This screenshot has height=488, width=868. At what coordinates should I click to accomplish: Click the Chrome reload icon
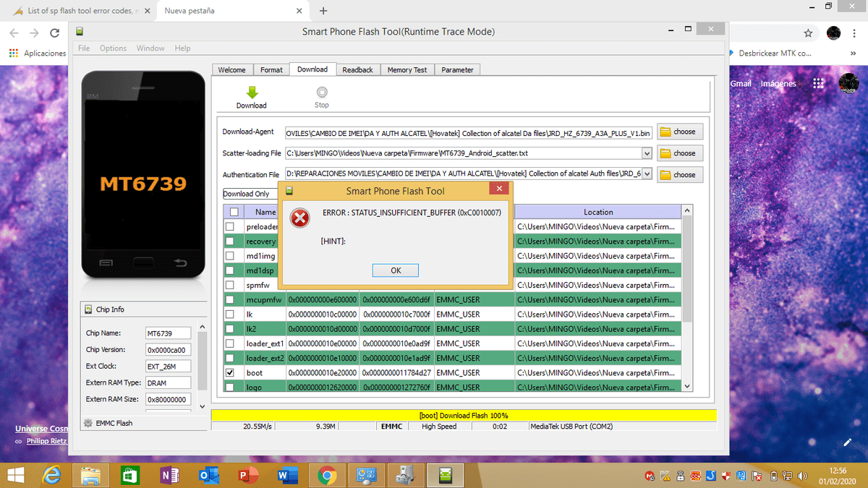tap(54, 33)
